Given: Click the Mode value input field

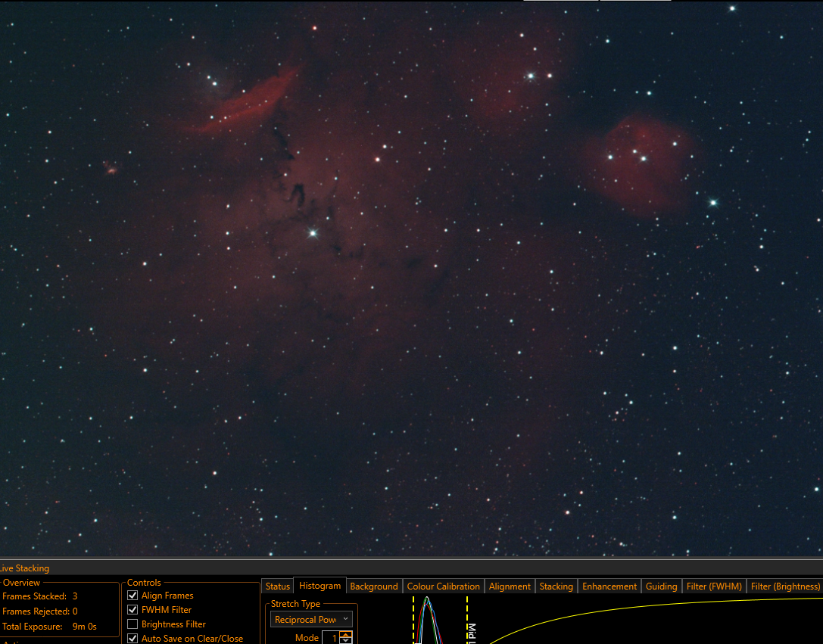Looking at the screenshot, I should pos(331,638).
